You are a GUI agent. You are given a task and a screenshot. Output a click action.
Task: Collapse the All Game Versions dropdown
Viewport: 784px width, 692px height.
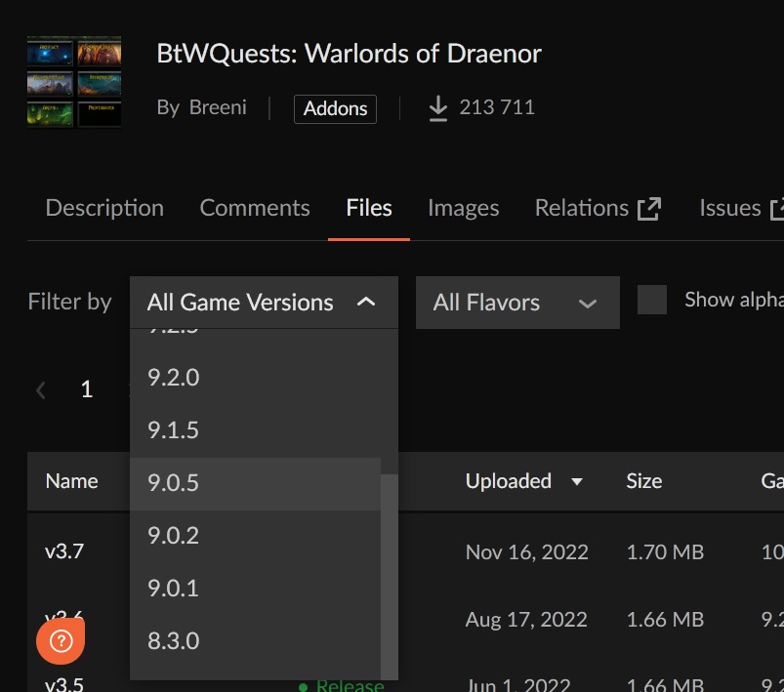tap(264, 303)
